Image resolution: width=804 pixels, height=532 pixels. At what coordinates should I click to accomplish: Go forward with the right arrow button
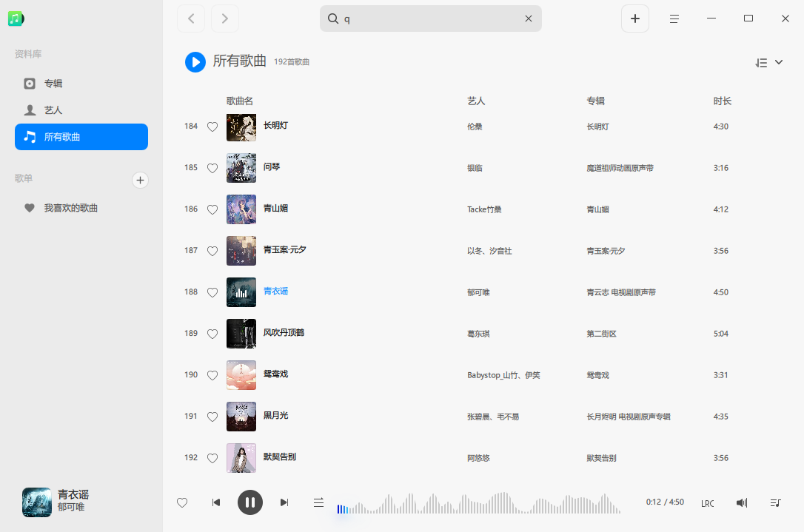click(225, 18)
